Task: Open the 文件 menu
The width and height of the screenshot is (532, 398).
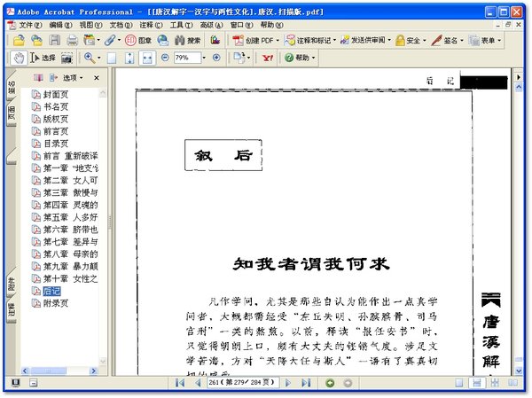Action: point(30,25)
